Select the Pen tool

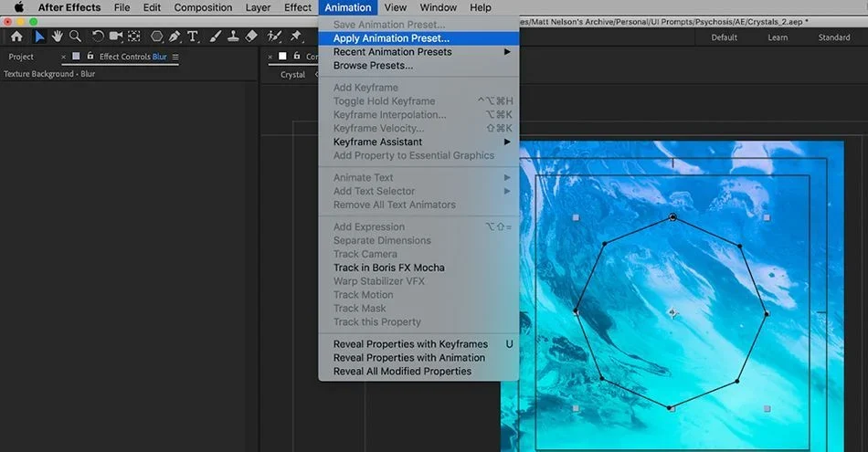pos(175,37)
